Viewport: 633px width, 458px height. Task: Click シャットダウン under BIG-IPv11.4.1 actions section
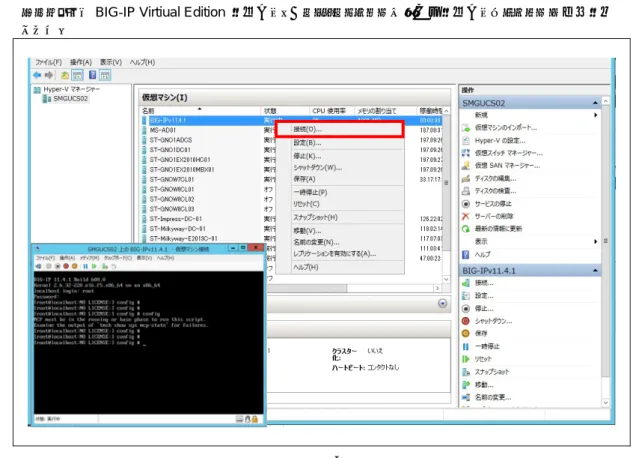(x=493, y=321)
